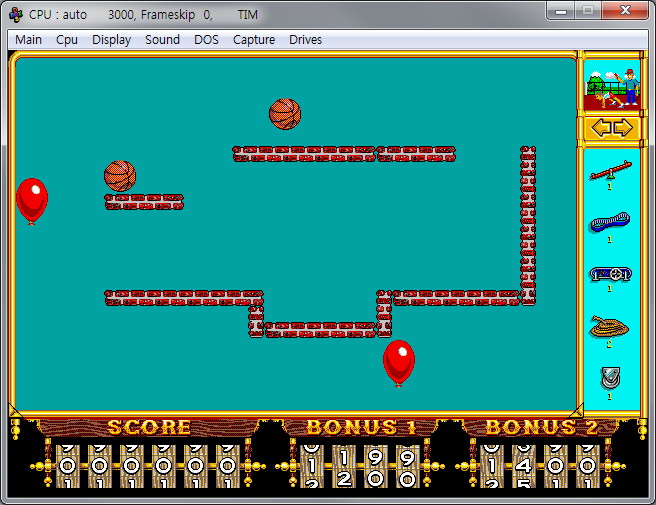Click the red balloon at left edge

tap(32, 201)
